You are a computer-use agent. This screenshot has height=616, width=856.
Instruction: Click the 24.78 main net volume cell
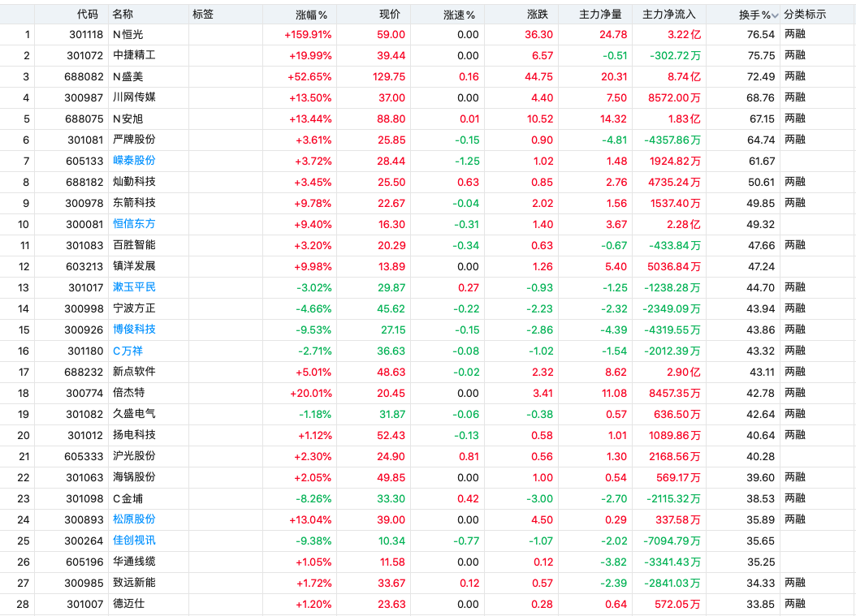[613, 34]
